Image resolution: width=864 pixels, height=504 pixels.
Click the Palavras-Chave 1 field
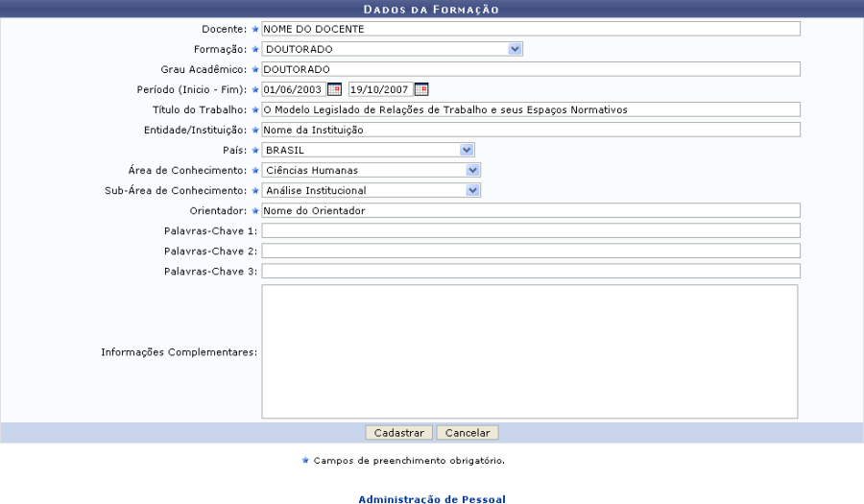(x=530, y=230)
